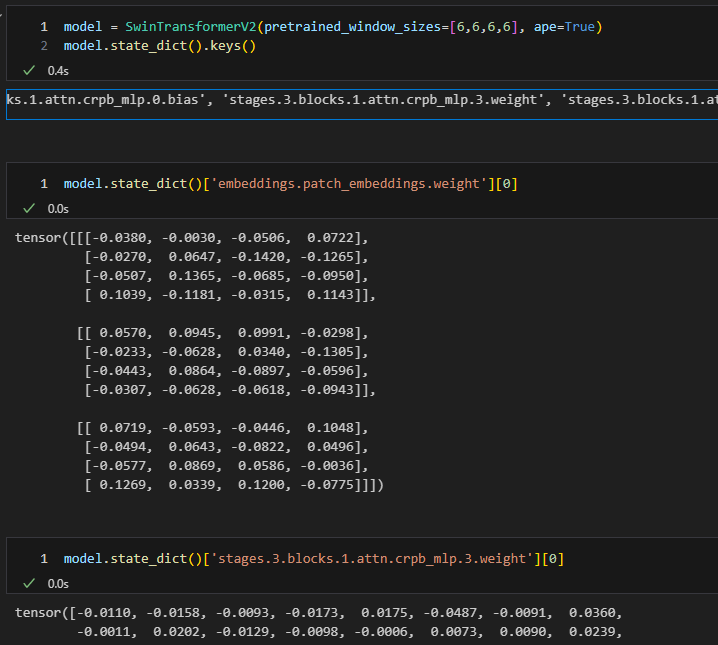Click the tensor value 0.0864
718x645 pixels.
(x=191, y=371)
